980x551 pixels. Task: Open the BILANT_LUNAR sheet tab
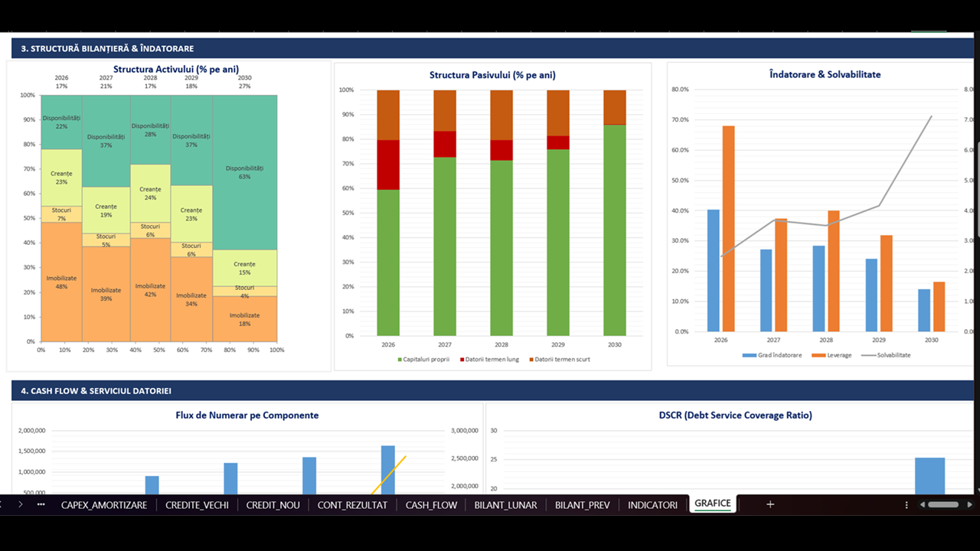pyautogui.click(x=505, y=505)
